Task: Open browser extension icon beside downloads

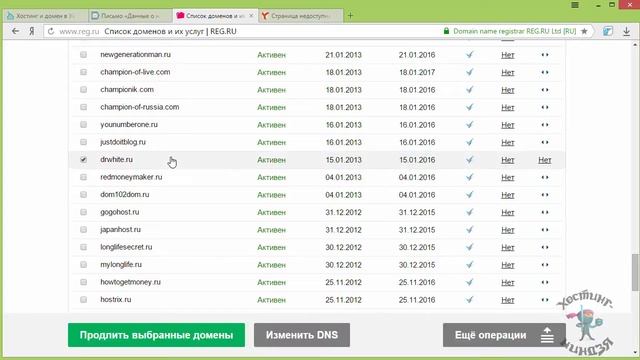Action: [x=608, y=31]
